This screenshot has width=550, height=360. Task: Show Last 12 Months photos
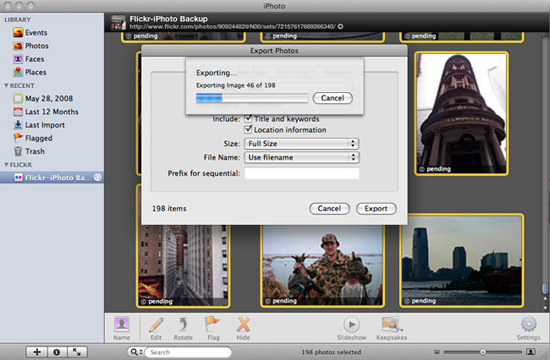coord(46,112)
